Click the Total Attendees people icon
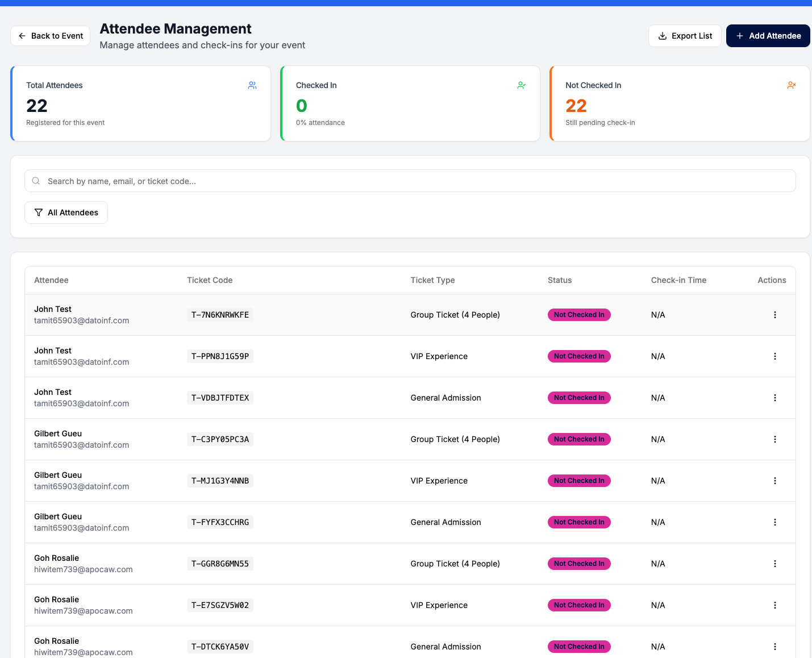 (252, 85)
